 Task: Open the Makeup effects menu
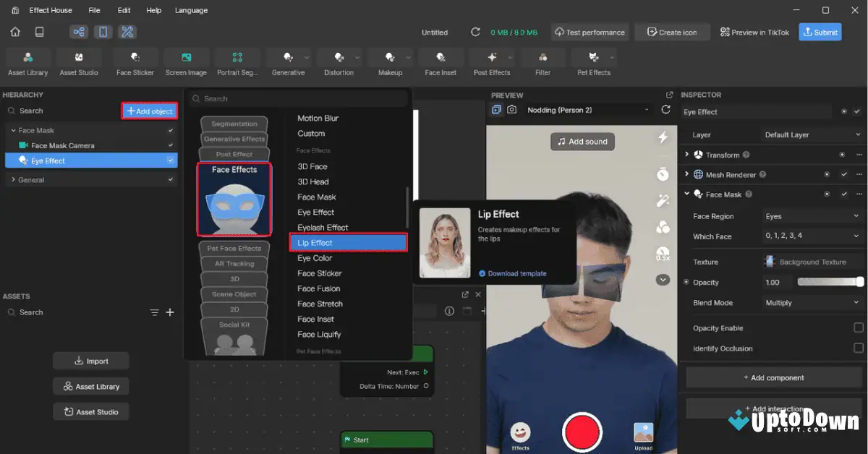tap(390, 61)
